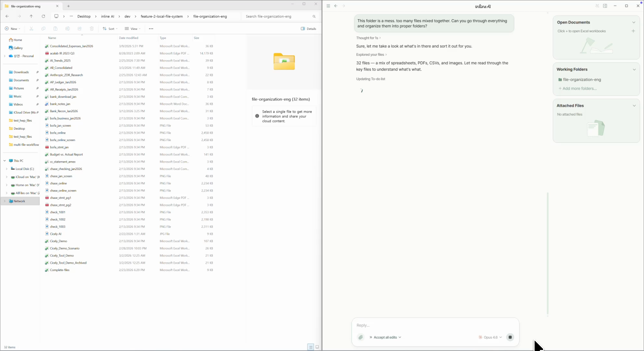644x351 pixels.
Task: Open the Sort menu in toolbar
Action: pos(110,29)
